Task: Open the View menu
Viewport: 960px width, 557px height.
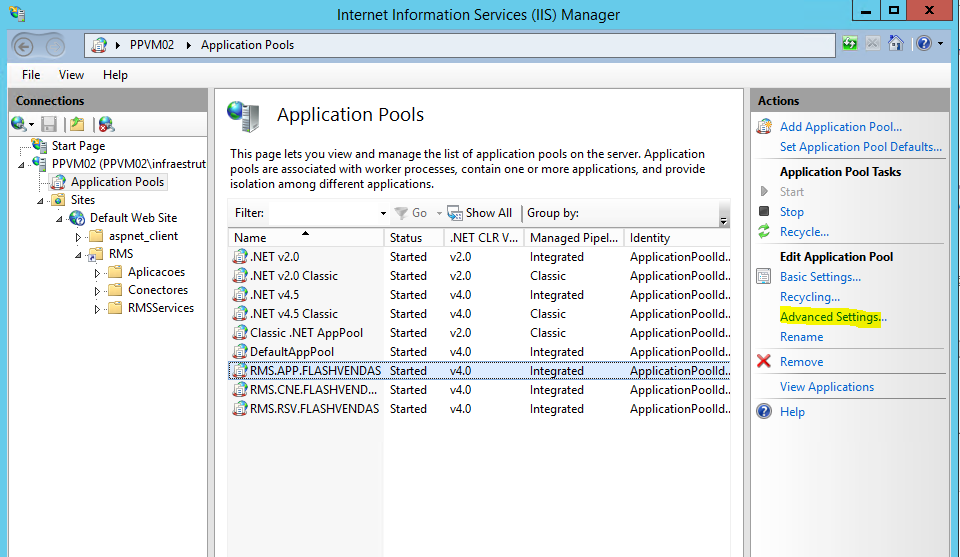Action: [71, 75]
